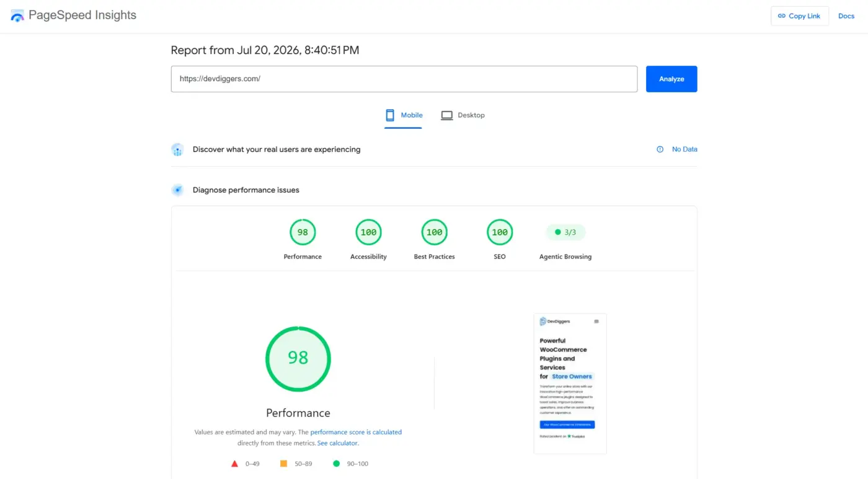Select the Performance 98 score gauge

303,232
